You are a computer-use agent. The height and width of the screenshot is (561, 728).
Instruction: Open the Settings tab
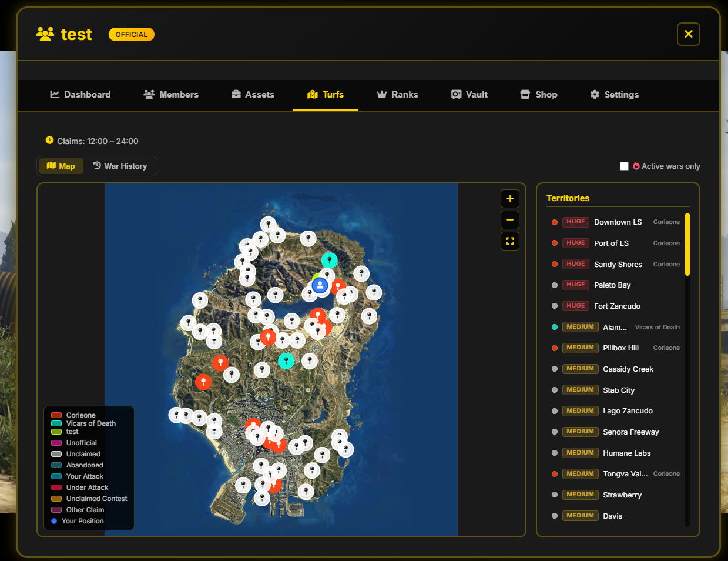pos(615,95)
